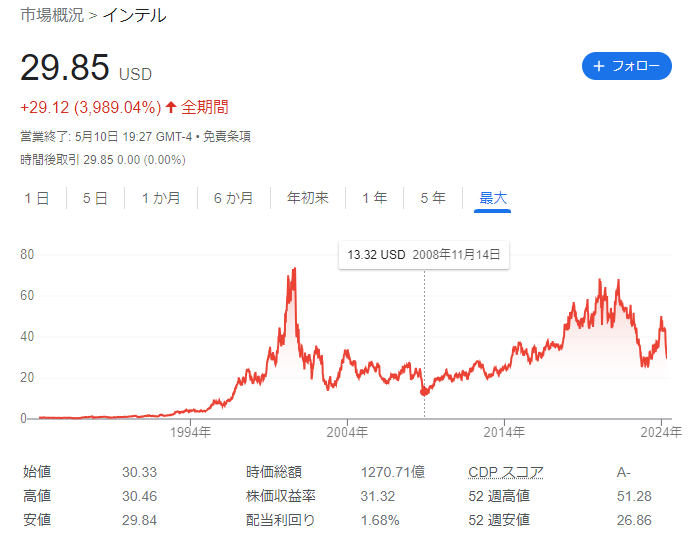
Task: Click the red dot marker on chart
Action: click(424, 392)
